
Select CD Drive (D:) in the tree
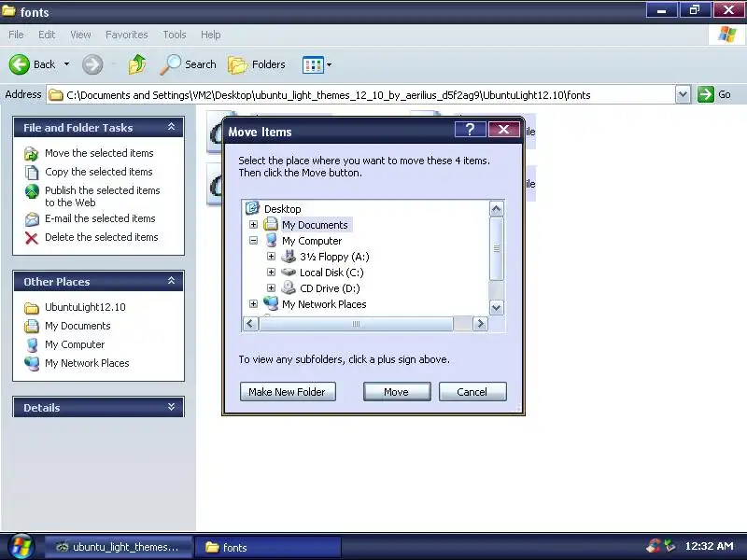coord(330,288)
